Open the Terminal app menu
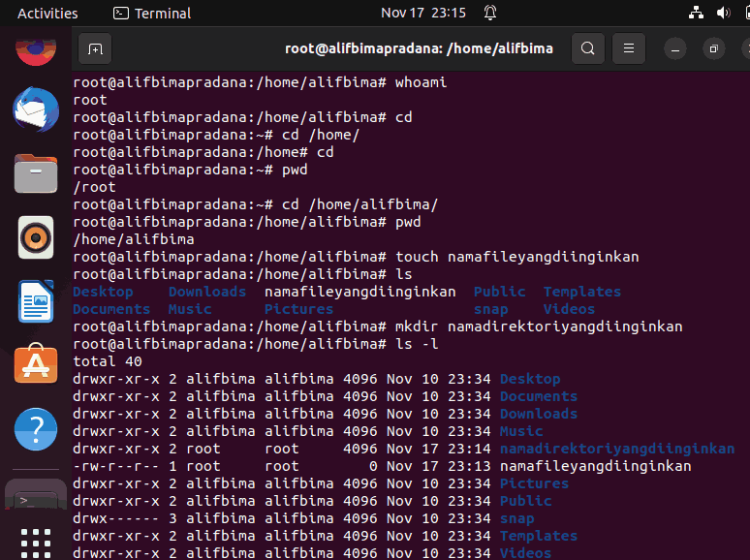Viewport: 750px width, 560px height. (152, 13)
